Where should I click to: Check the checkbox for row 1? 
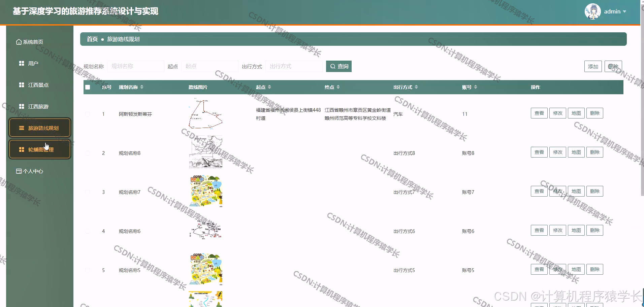point(88,114)
